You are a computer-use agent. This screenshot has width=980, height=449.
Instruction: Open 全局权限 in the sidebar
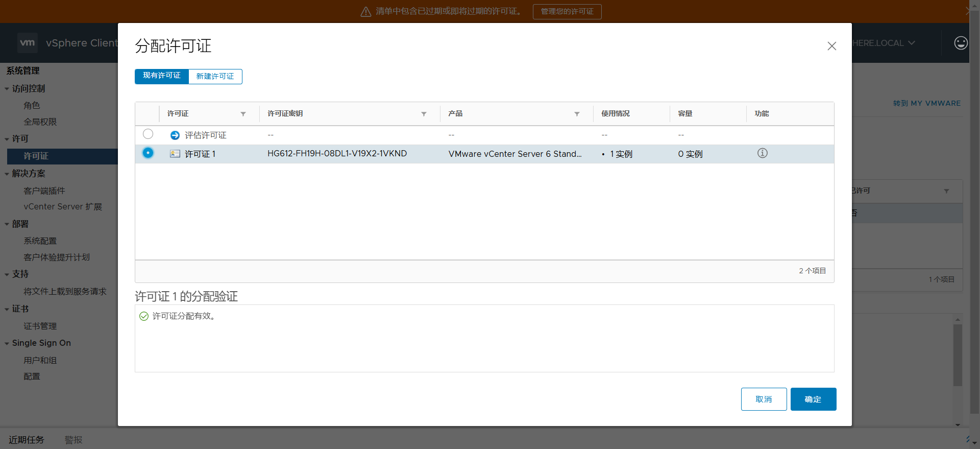pyautogui.click(x=40, y=122)
